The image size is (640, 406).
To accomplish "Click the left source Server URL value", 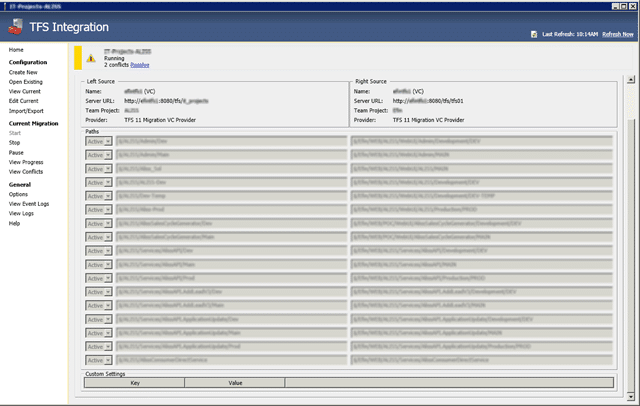I will (166, 101).
